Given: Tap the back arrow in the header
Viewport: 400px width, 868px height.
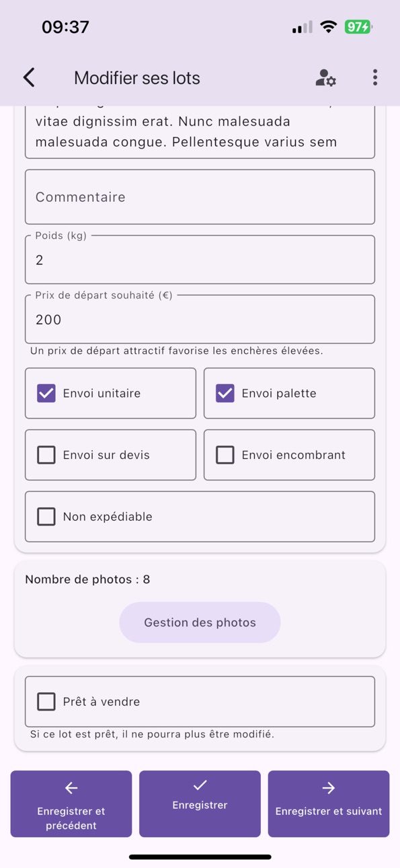Looking at the screenshot, I should point(29,77).
